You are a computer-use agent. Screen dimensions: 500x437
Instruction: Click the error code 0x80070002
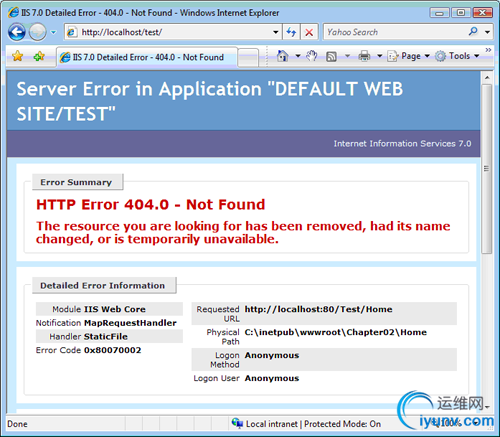pos(112,350)
